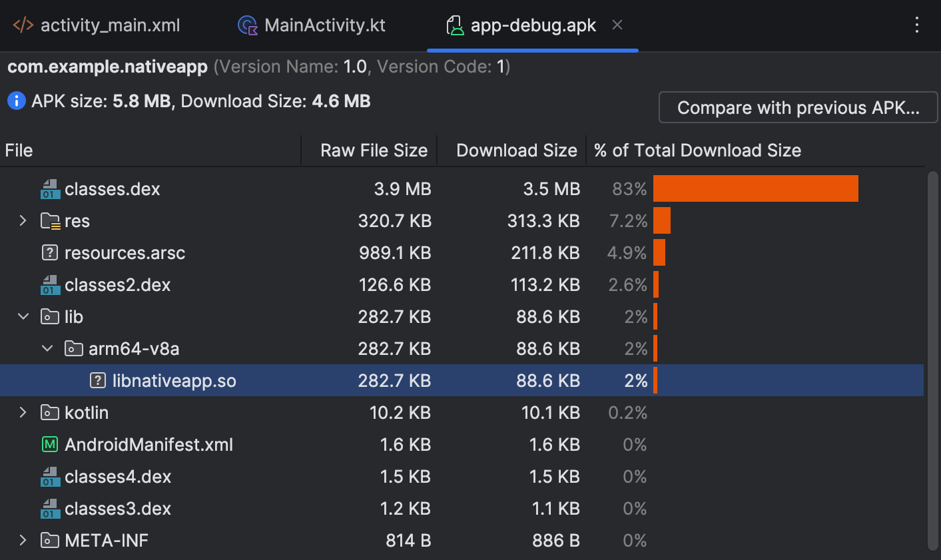Sort by Raw File Size column header
The height and width of the screenshot is (560, 941).
(x=374, y=150)
